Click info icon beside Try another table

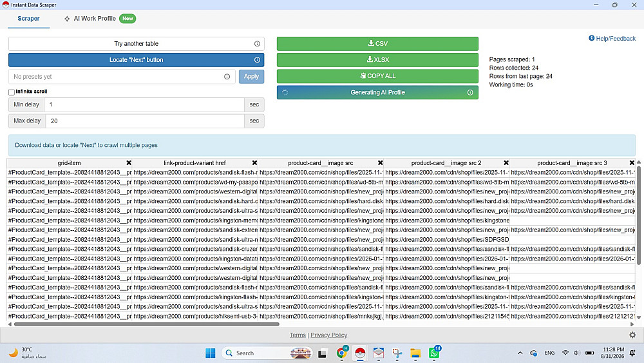(257, 44)
